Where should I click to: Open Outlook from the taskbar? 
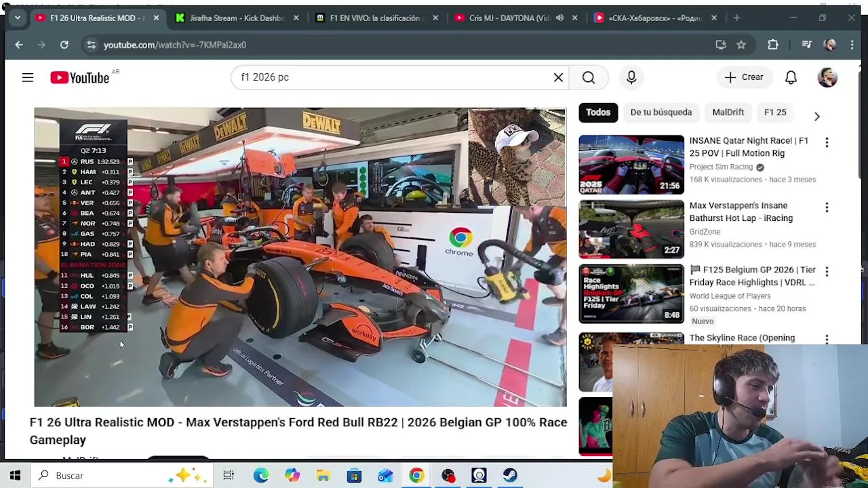point(385,476)
